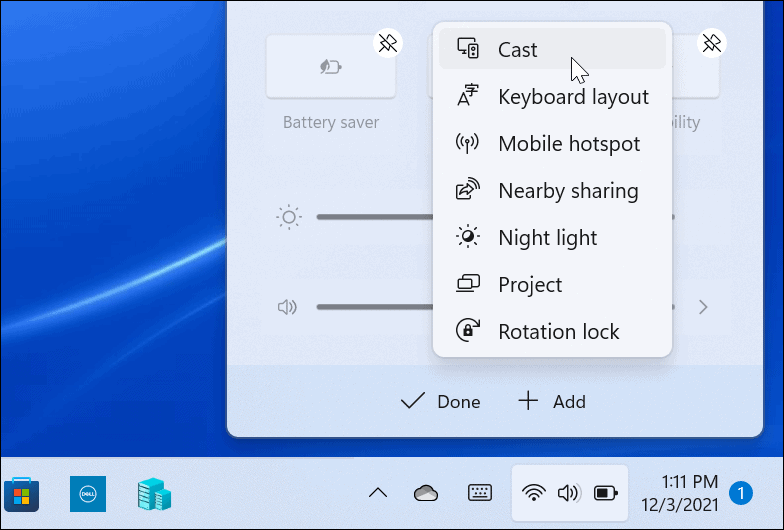Add Nearby sharing from the list

click(x=552, y=190)
